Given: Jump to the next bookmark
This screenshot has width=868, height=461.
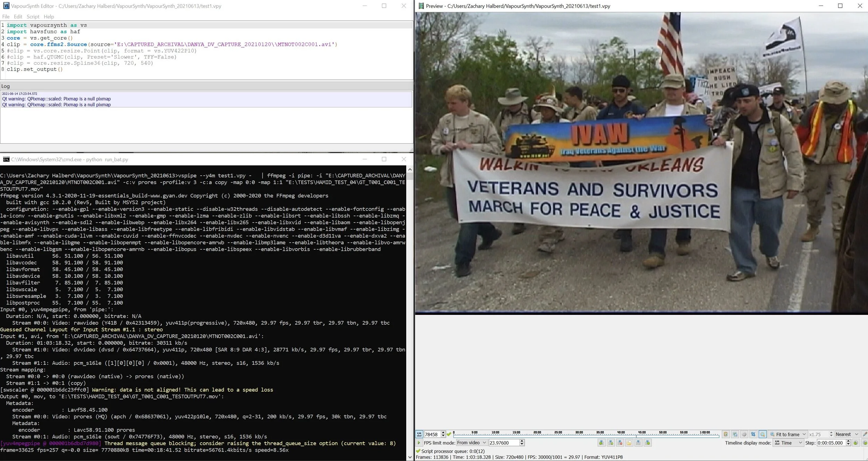Looking at the screenshot, I should (x=648, y=443).
